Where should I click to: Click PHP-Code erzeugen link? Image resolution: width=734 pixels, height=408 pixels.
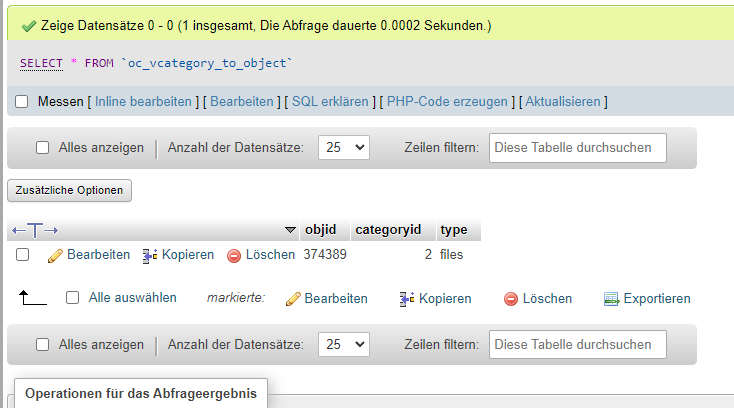447,102
